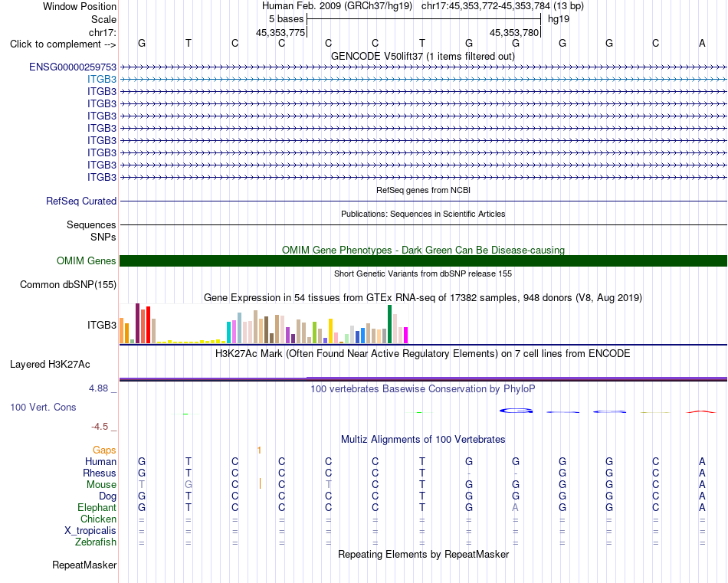The height and width of the screenshot is (583, 728).
Task: Click the Sequences track label
Action: [91, 224]
